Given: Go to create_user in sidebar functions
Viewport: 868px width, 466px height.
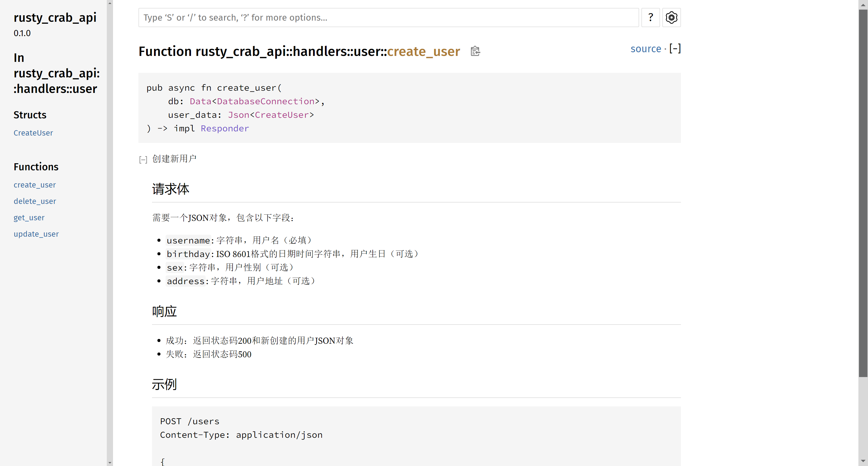Looking at the screenshot, I should (x=35, y=185).
